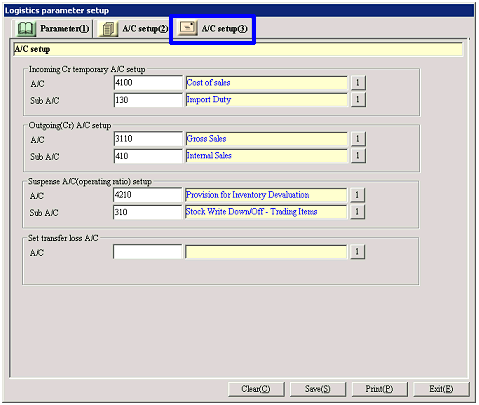
Task: Focus the empty transfer loss A/C field
Action: point(147,252)
